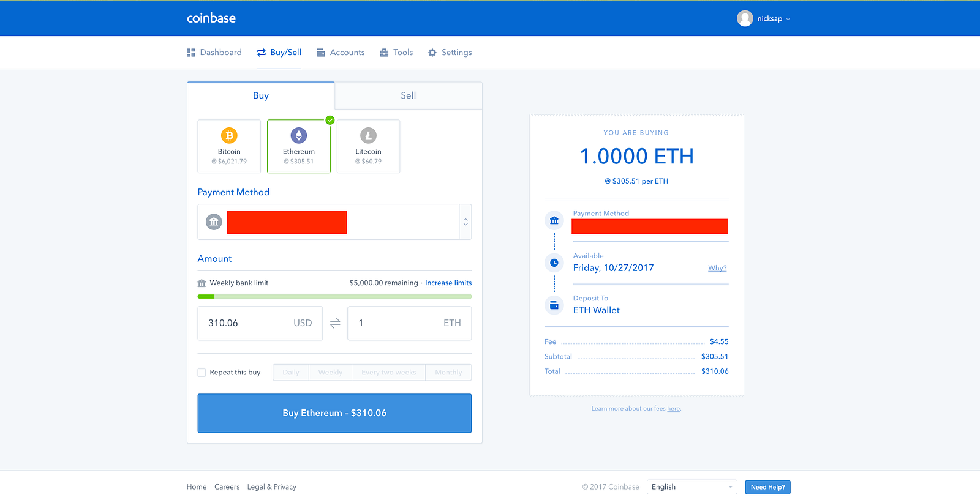Click the Tools briefcase icon
This screenshot has height=503, width=980.
pos(385,53)
